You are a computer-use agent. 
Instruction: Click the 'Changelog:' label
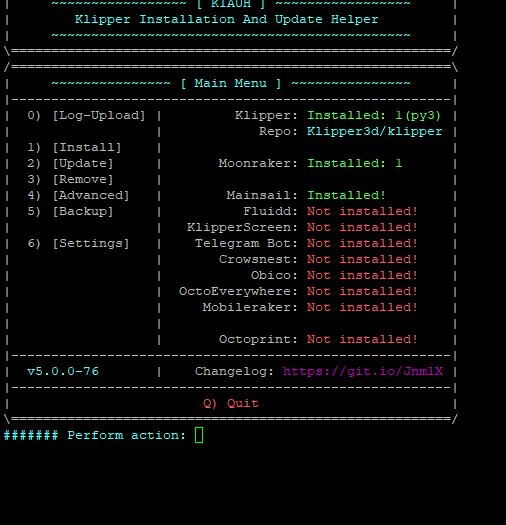pos(234,371)
